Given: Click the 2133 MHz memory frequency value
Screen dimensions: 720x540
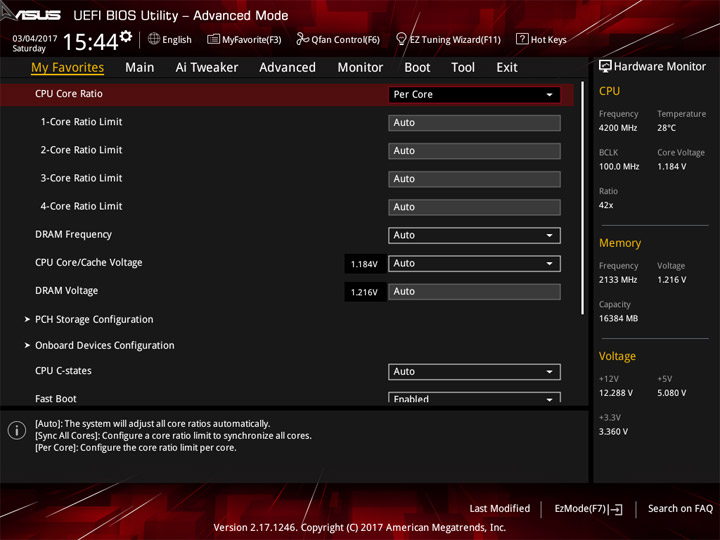Looking at the screenshot, I should 618,280.
